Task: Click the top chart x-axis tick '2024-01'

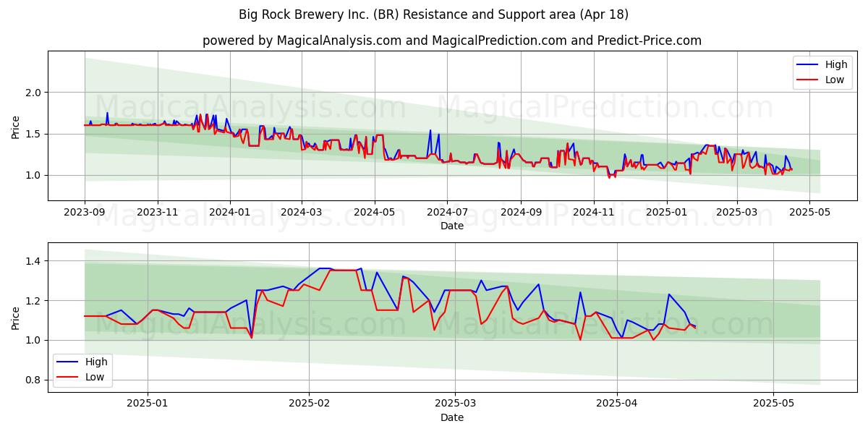Action: click(231, 213)
